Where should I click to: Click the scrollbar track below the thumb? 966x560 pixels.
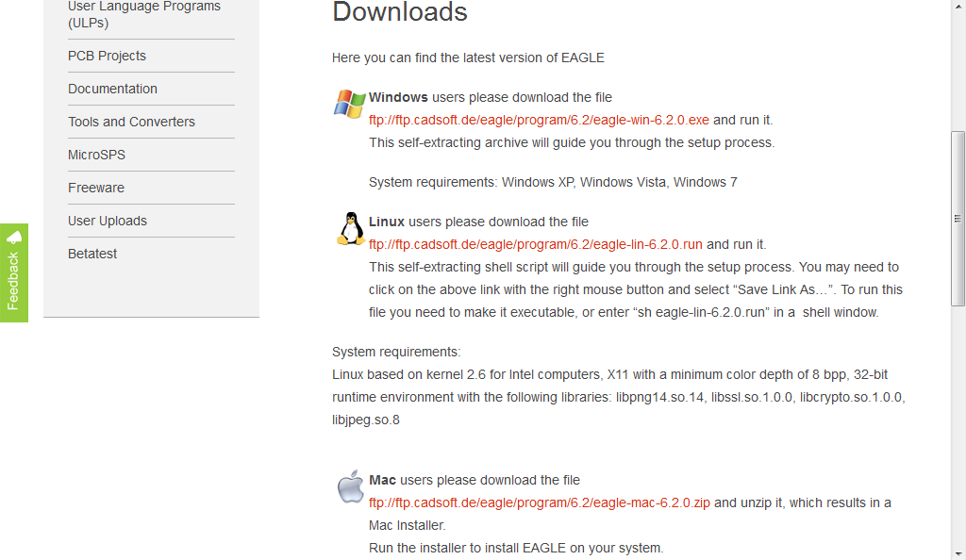[958, 426]
